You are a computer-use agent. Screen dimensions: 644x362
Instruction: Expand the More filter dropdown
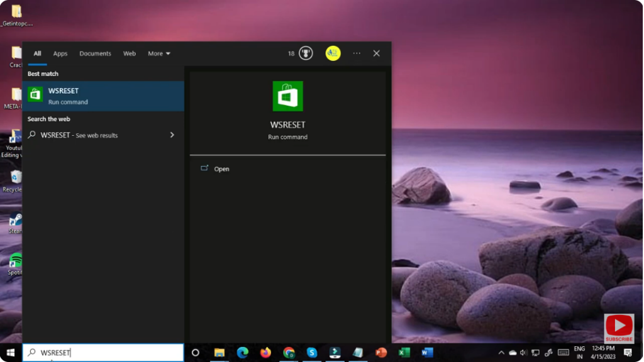[x=158, y=53]
